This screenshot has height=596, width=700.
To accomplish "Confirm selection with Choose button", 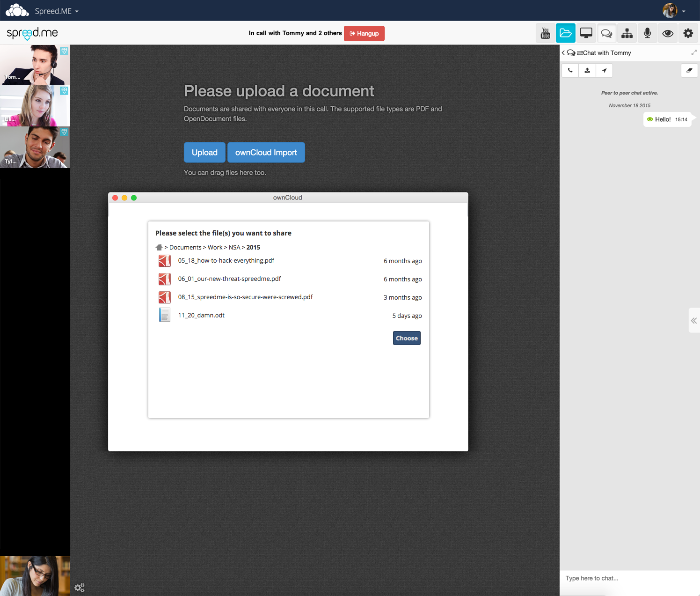I will (x=407, y=338).
